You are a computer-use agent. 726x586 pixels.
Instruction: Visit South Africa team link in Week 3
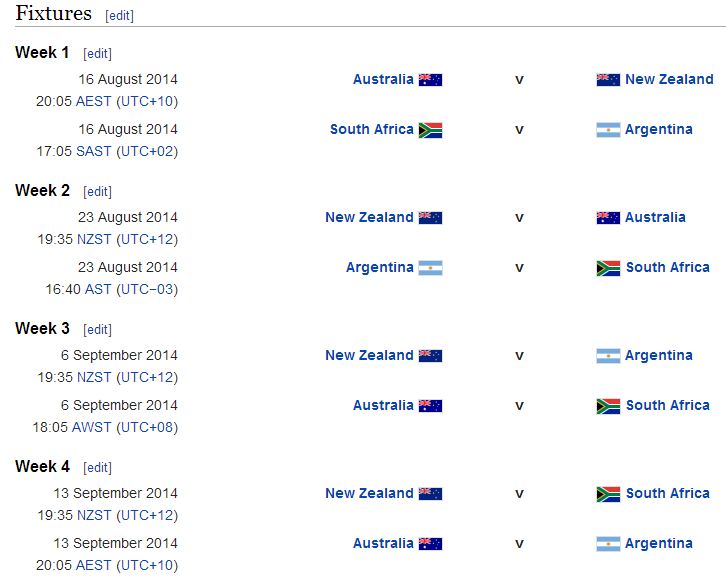[x=668, y=405]
